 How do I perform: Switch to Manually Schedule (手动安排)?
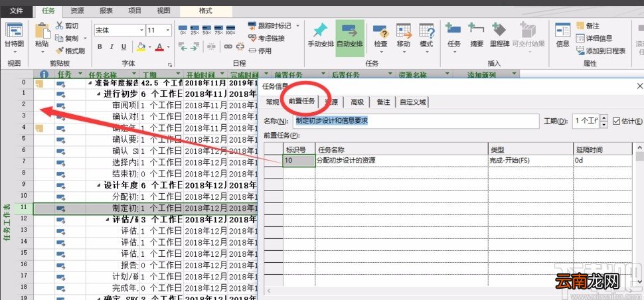[x=321, y=39]
